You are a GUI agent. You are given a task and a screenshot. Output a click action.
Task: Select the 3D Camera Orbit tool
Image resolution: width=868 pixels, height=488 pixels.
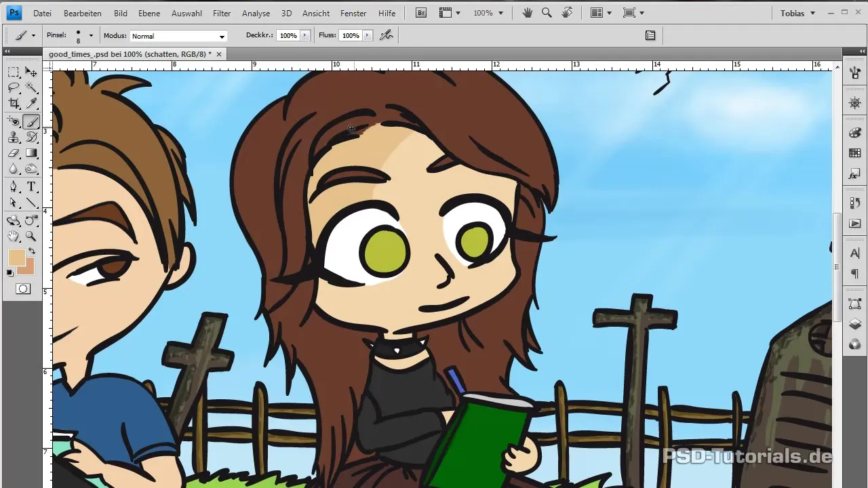31,220
